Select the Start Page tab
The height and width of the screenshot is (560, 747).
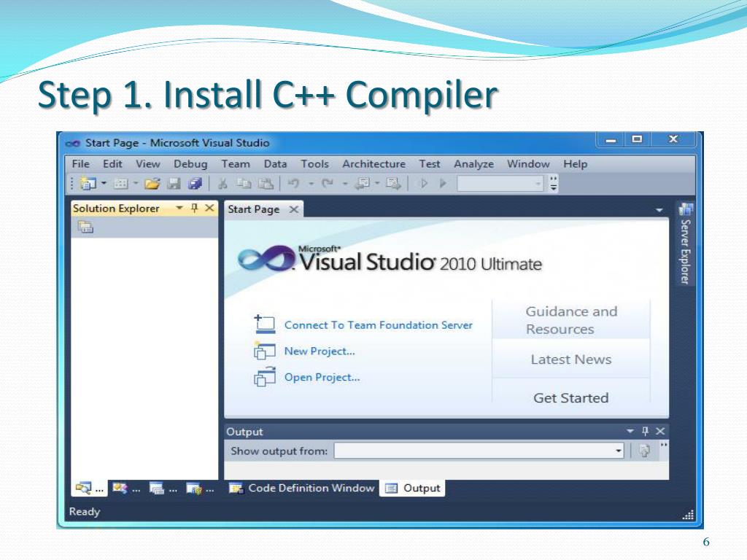[x=253, y=209]
